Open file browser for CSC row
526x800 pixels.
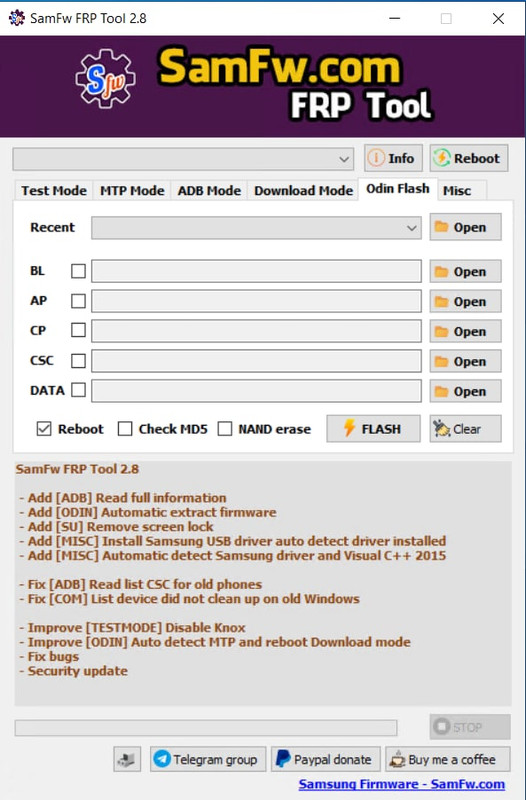coord(465,361)
